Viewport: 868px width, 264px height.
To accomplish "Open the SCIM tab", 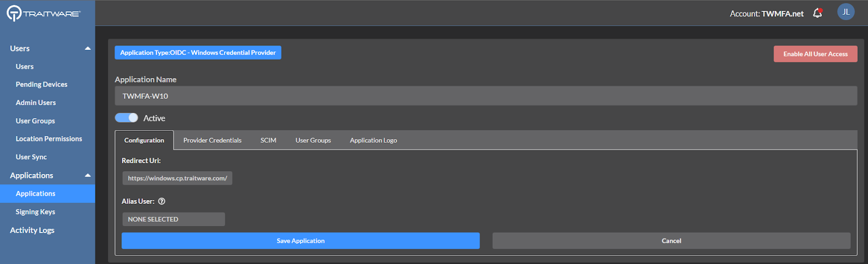I will pyautogui.click(x=269, y=140).
